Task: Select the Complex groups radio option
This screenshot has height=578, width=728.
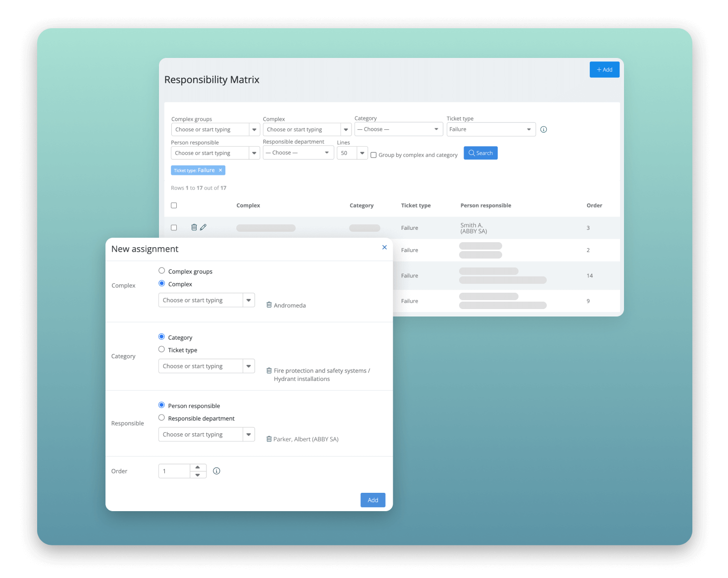Action: [161, 271]
